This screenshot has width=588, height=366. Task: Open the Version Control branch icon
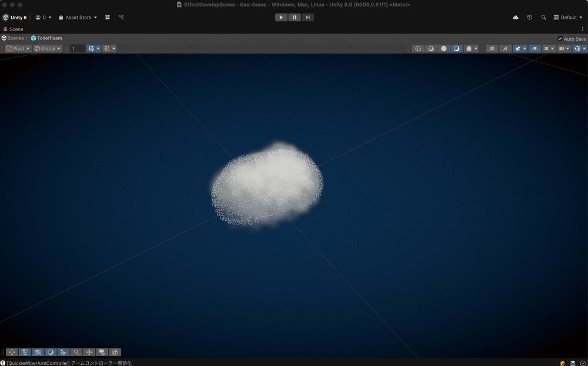(121, 17)
